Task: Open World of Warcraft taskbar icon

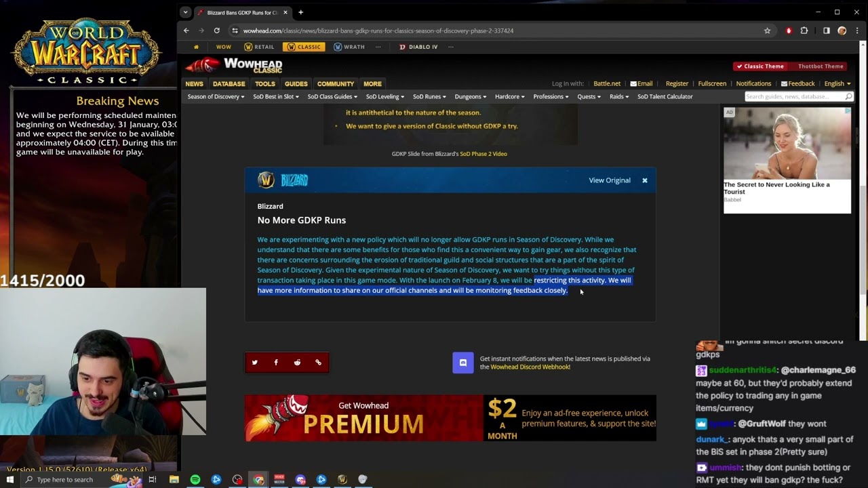Action: tap(342, 479)
